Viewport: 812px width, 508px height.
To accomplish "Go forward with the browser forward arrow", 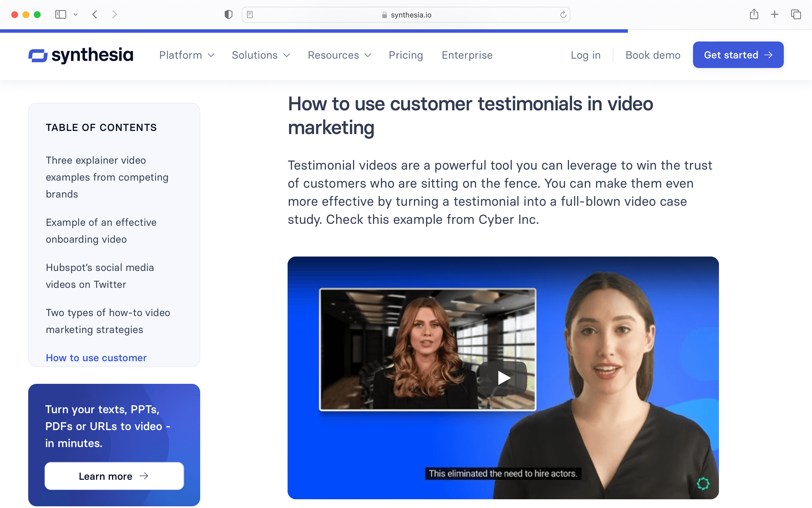I will pyautogui.click(x=114, y=14).
